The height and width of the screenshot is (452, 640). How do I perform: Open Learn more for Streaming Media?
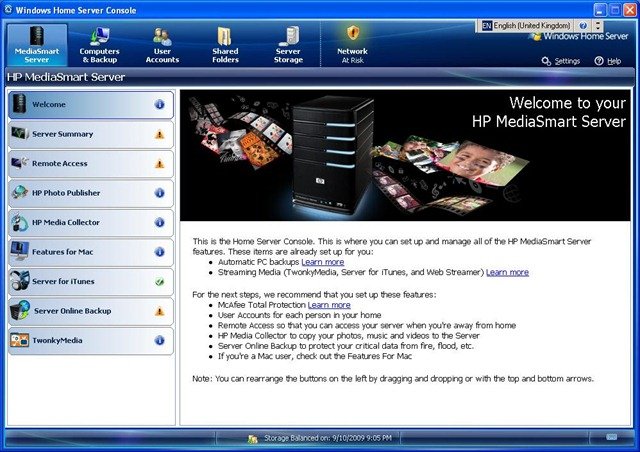tap(507, 272)
